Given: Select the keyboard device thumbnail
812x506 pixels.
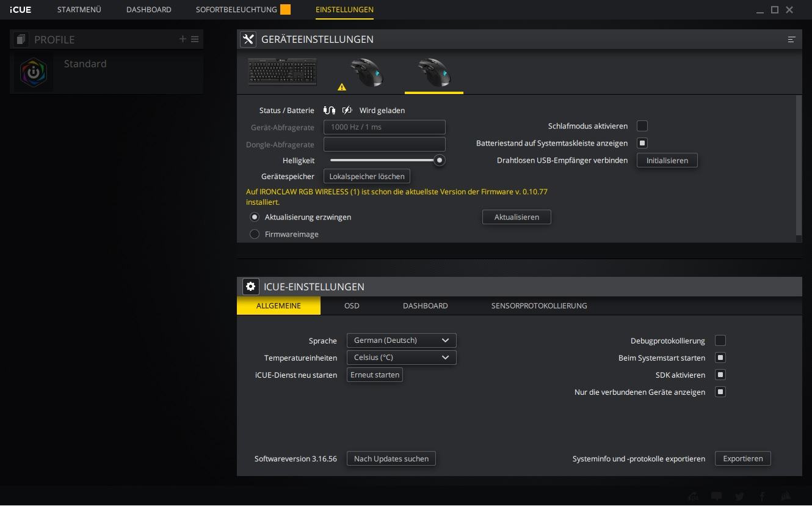Looking at the screenshot, I should 283,71.
